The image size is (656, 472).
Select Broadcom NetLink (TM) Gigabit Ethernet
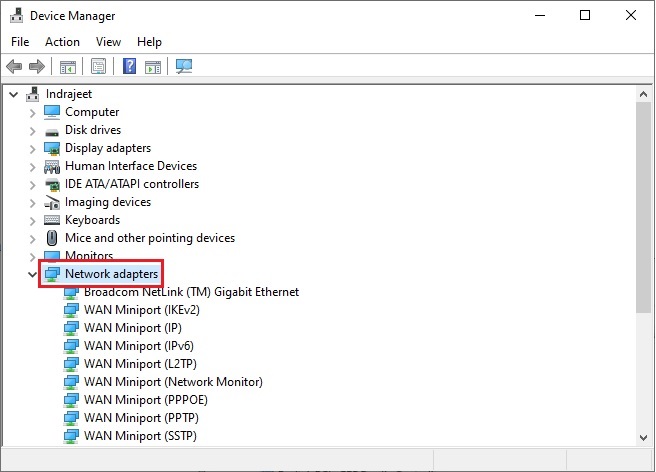pyautogui.click(x=191, y=292)
